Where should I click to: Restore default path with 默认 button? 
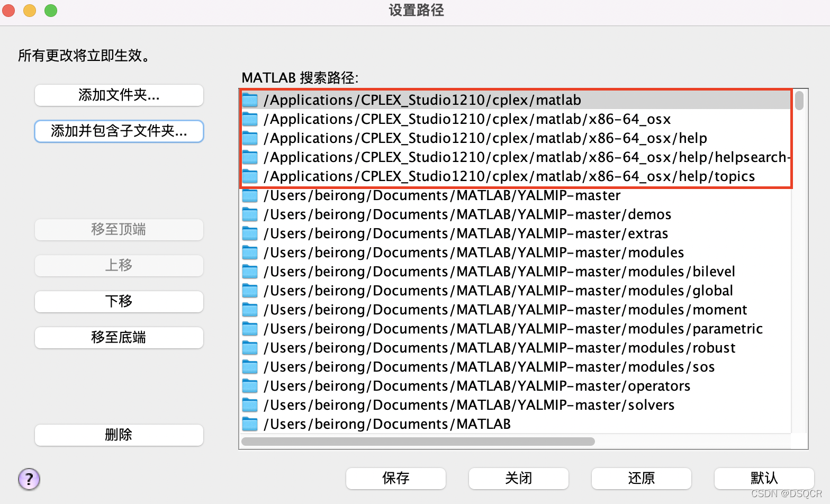[764, 479]
